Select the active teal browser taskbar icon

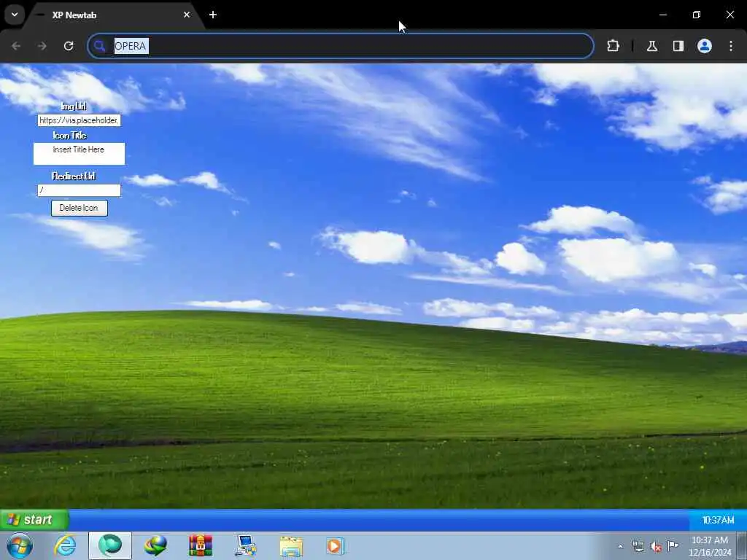pos(110,545)
